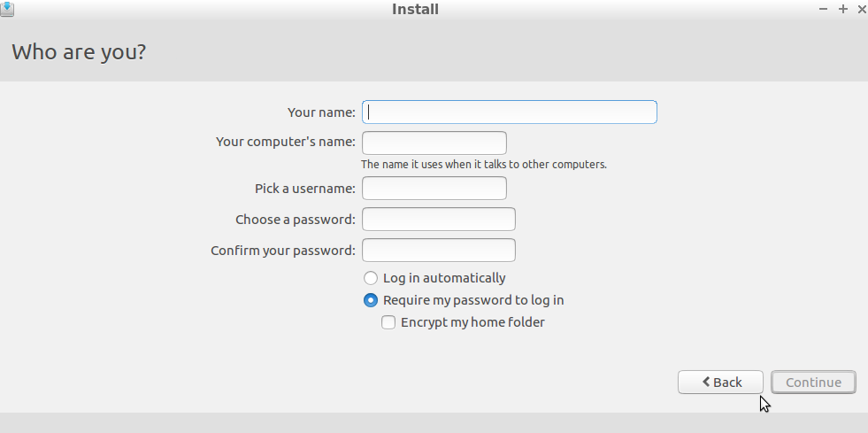
Task: Close the Install window
Action: tap(861, 9)
